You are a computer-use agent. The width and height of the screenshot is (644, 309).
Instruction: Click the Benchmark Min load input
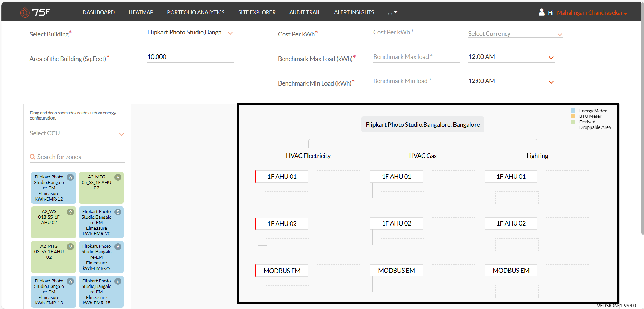pos(416,81)
